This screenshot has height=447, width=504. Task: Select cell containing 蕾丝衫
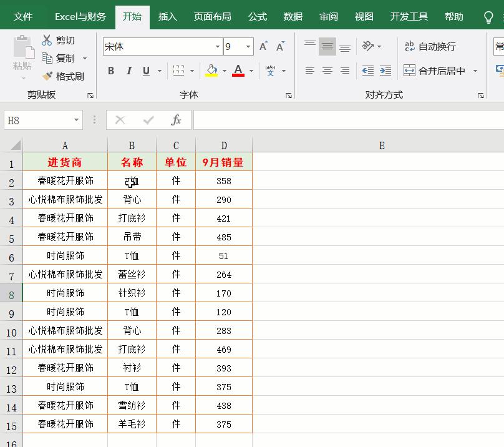(x=132, y=274)
